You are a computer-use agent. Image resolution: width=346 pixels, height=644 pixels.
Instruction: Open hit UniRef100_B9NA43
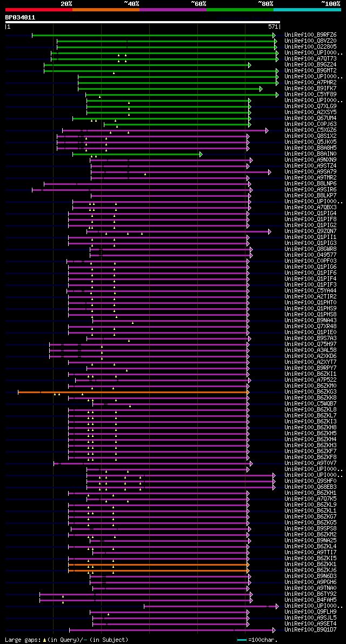(x=310, y=321)
